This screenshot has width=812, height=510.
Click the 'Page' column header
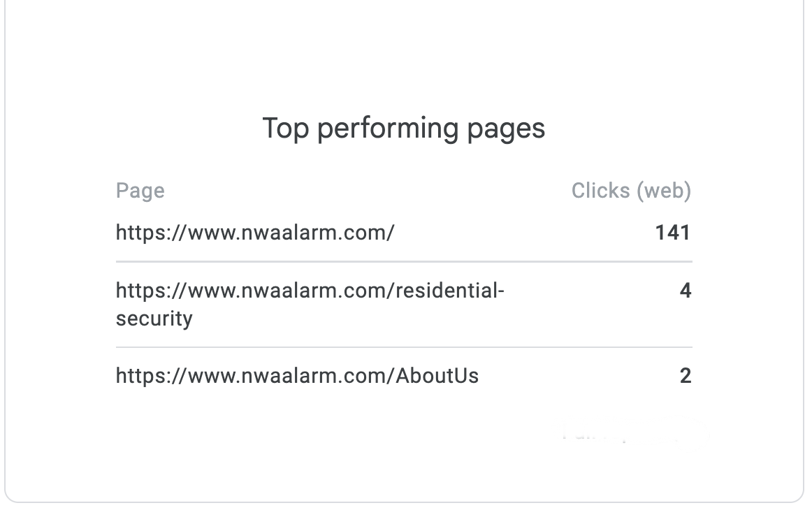point(140,191)
